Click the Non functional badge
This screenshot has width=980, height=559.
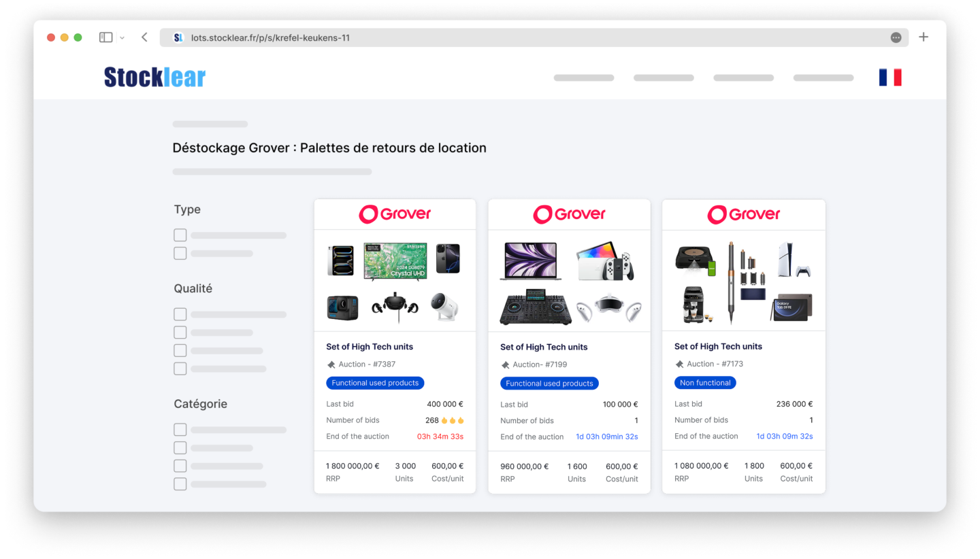[x=705, y=383]
